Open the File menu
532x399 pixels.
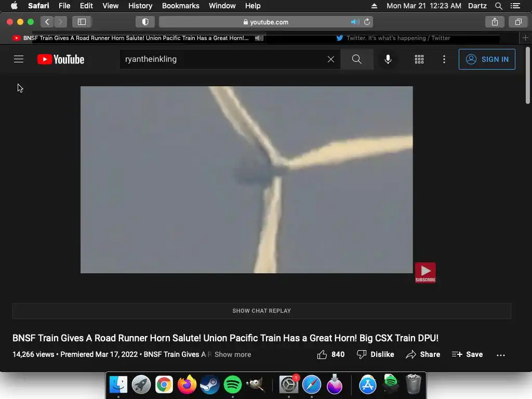pos(64,6)
